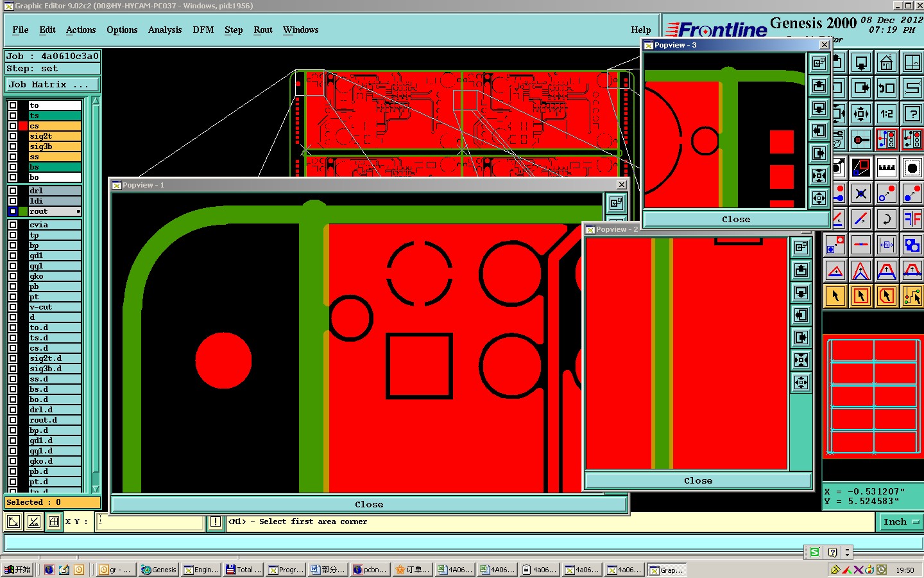Toggle the checkbox for layer ts
The image size is (924, 578).
click(13, 116)
